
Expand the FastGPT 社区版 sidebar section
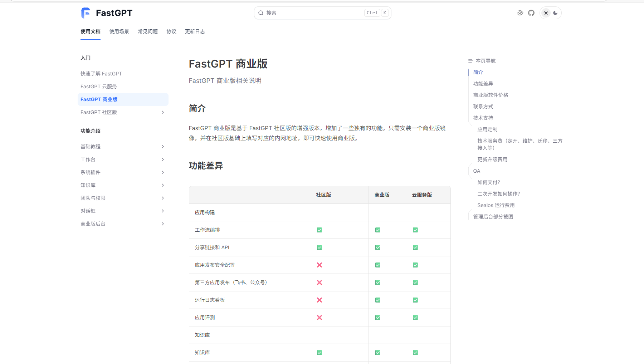coord(163,112)
